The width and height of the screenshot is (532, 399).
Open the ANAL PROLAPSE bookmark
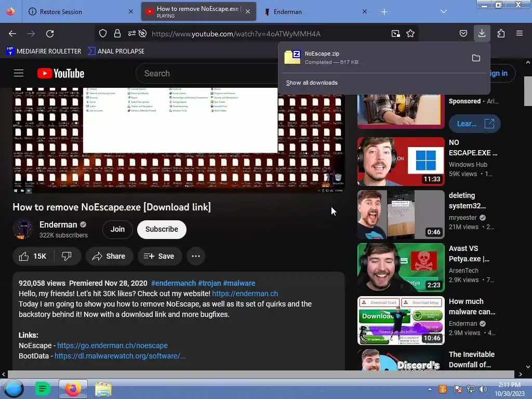pyautogui.click(x=116, y=51)
